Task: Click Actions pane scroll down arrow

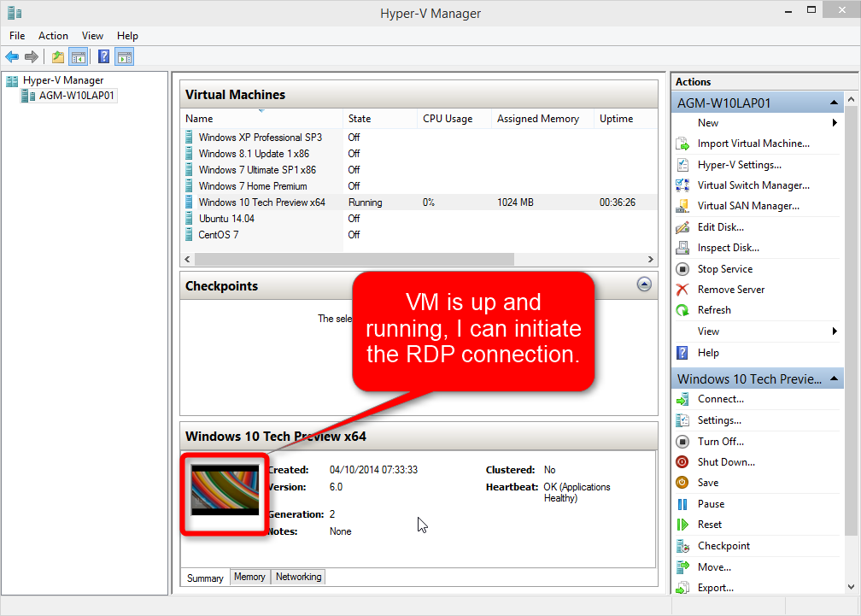Action: pos(851,587)
